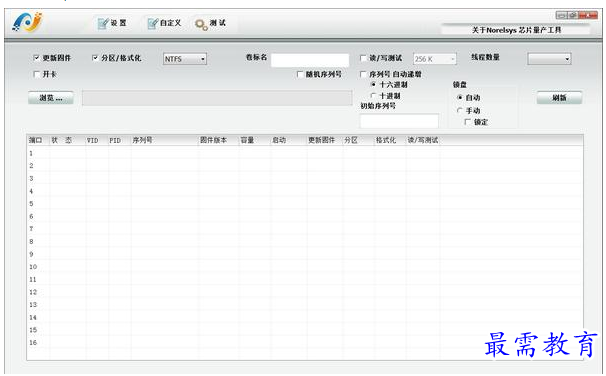Enable 序列号 自动递增 checkbox
606x376 pixels.
363,74
